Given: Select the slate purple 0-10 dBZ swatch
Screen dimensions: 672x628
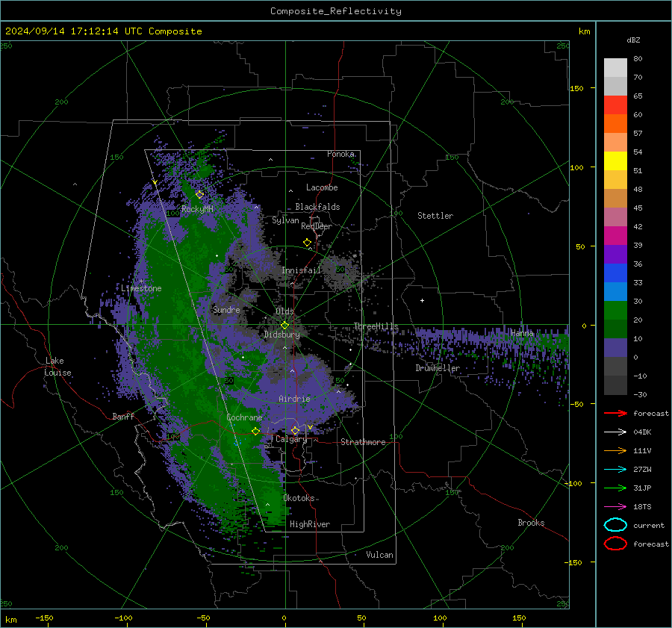Looking at the screenshot, I should [615, 348].
